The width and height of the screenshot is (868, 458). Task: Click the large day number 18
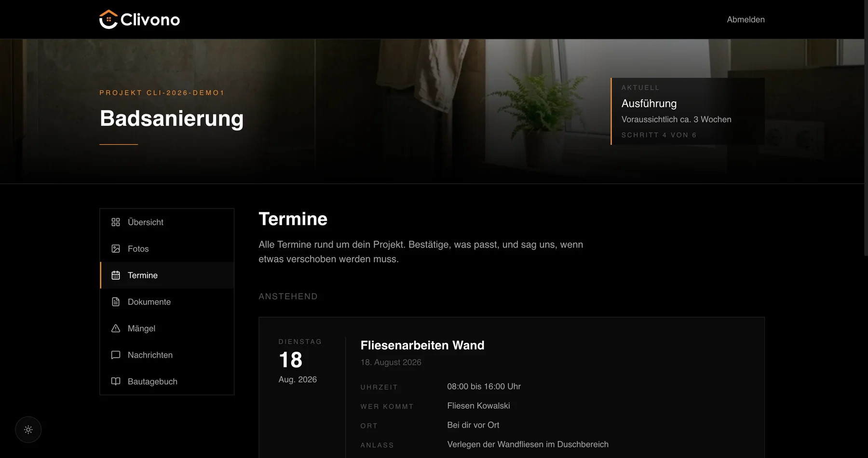[291, 360]
